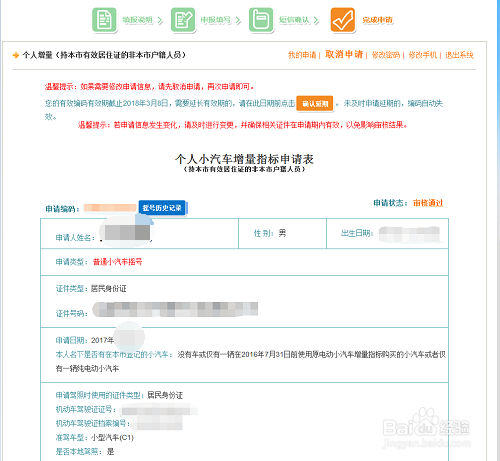
Task: Click the red 温馨提示 cancellation notice
Action: (x=150, y=87)
